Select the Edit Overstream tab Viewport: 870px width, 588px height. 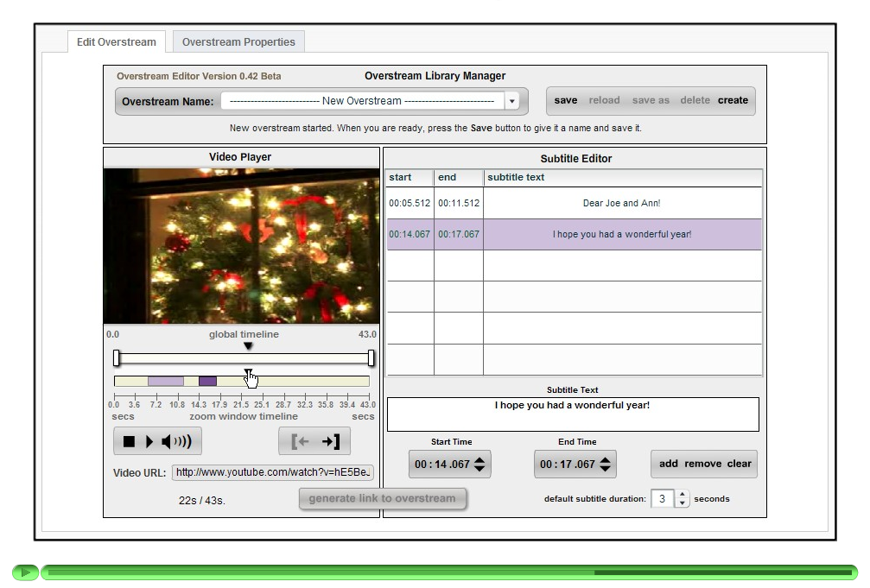pos(116,41)
